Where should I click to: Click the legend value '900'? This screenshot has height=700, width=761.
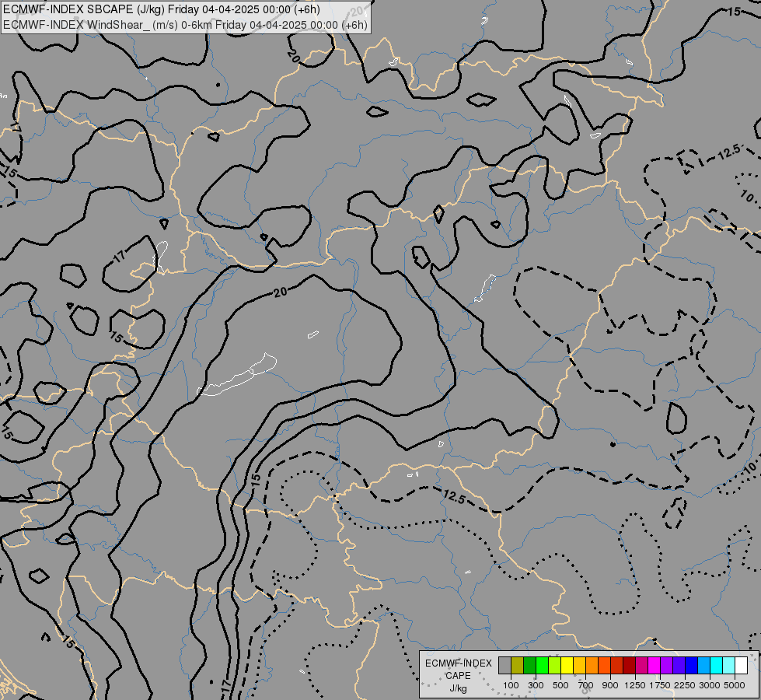pos(610,685)
